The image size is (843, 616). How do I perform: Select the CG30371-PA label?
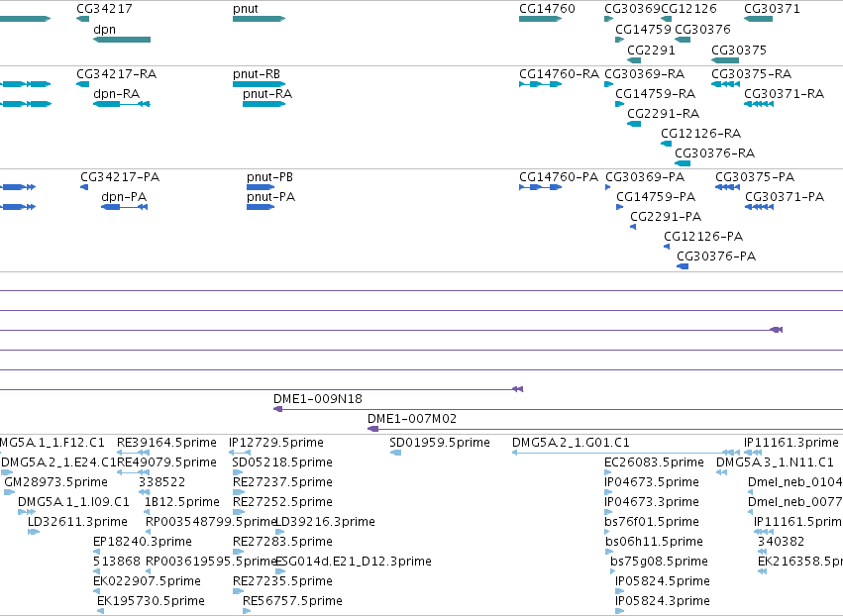click(785, 197)
